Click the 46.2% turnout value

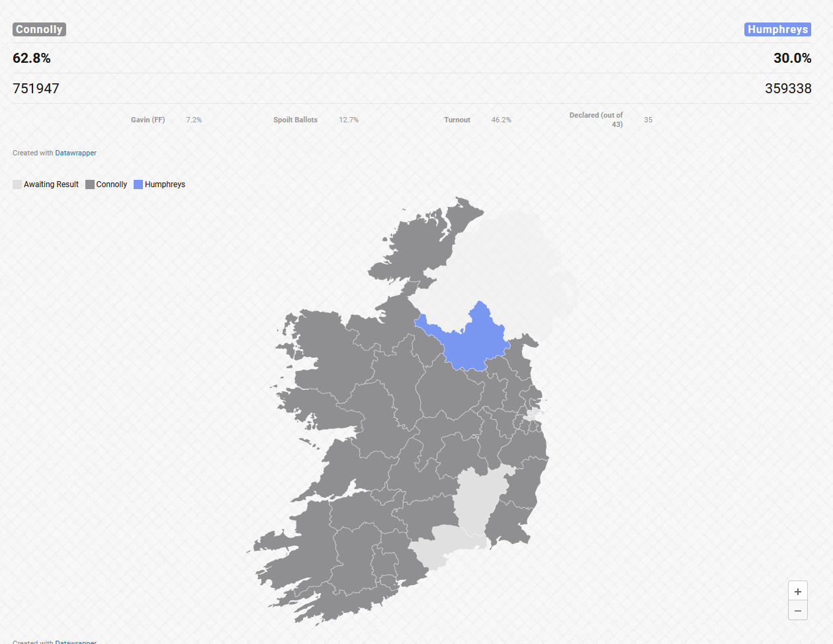(502, 120)
